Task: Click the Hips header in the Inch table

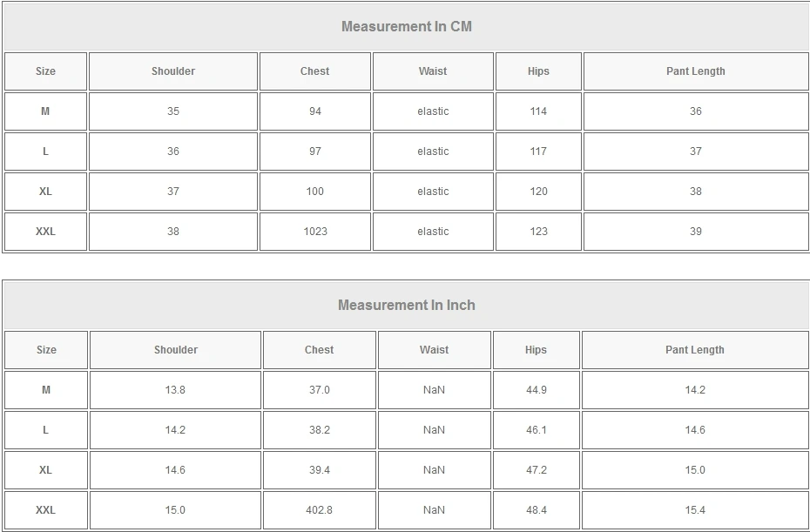Action: pos(536,350)
